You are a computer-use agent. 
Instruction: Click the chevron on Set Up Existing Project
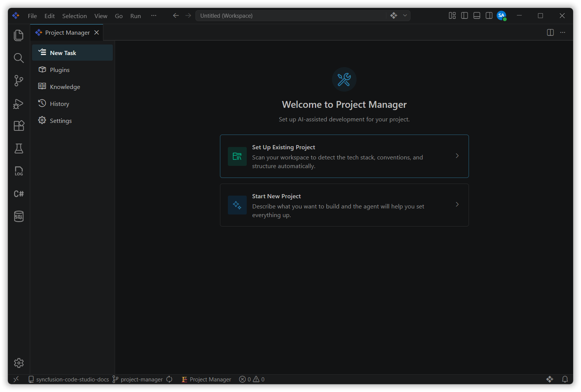pos(457,156)
